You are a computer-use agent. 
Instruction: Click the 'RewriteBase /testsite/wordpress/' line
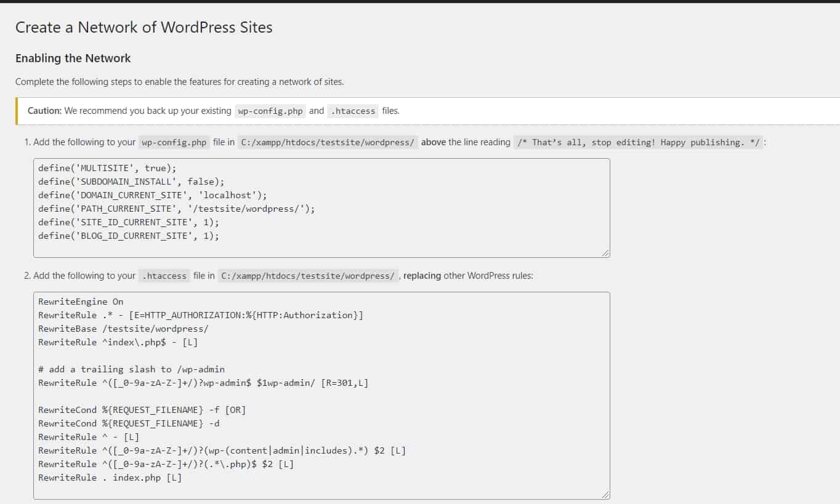pos(123,329)
